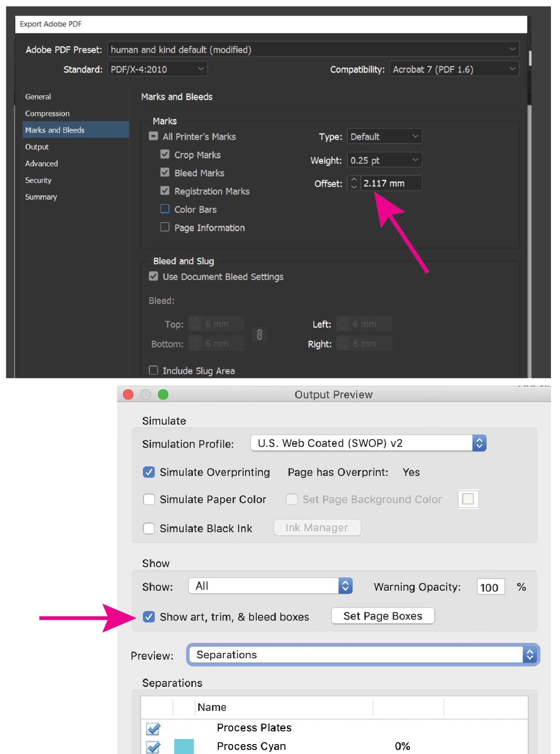
Task: Select the Process Cyan row text
Action: [x=251, y=746]
